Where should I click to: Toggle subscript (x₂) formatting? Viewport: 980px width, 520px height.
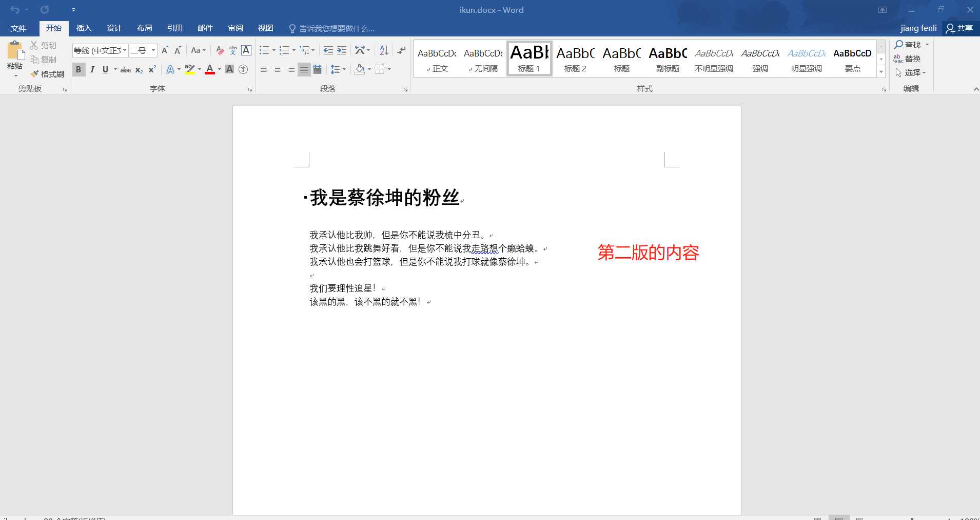click(x=139, y=69)
